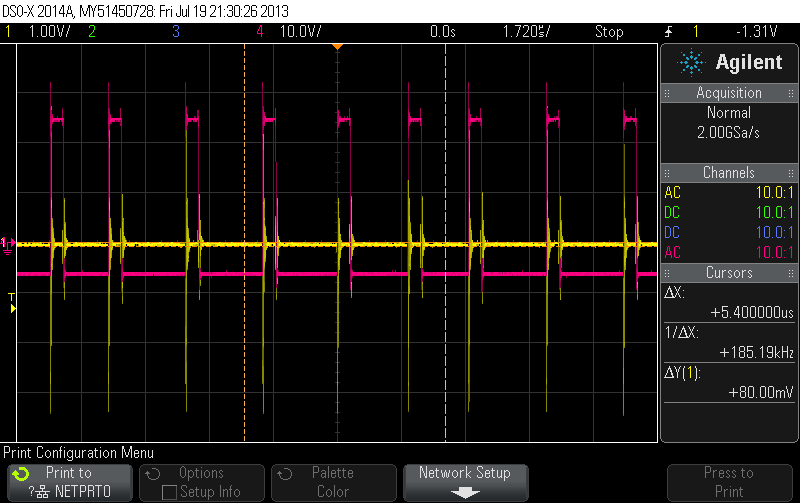Image resolution: width=800 pixels, height=503 pixels.
Task: Click the Stop run status indicator
Action: click(609, 32)
